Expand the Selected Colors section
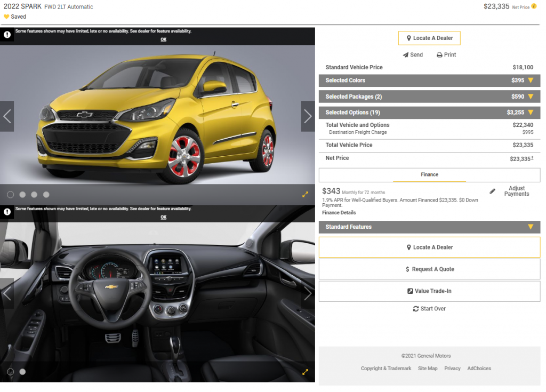The height and width of the screenshot is (392, 546). click(x=429, y=81)
